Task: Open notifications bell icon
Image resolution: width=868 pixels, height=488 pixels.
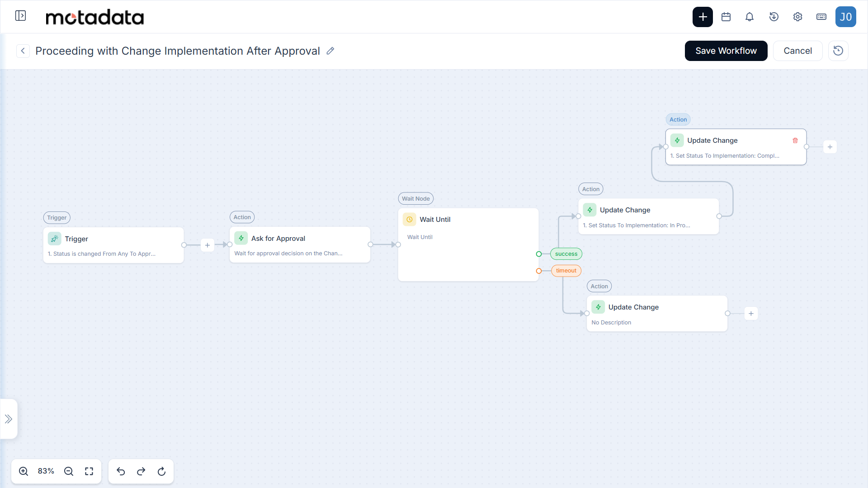Action: click(750, 17)
